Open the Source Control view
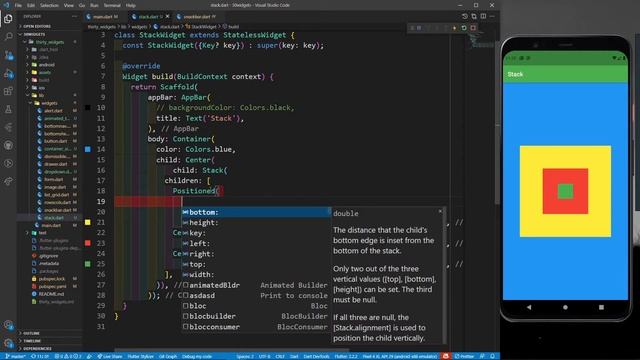This screenshot has height=360, width=640. (8, 55)
